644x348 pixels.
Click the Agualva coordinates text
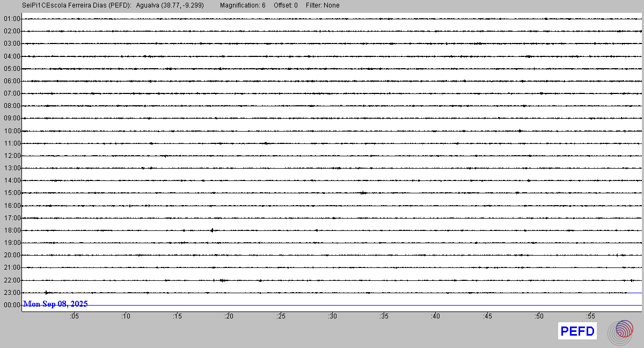point(170,5)
